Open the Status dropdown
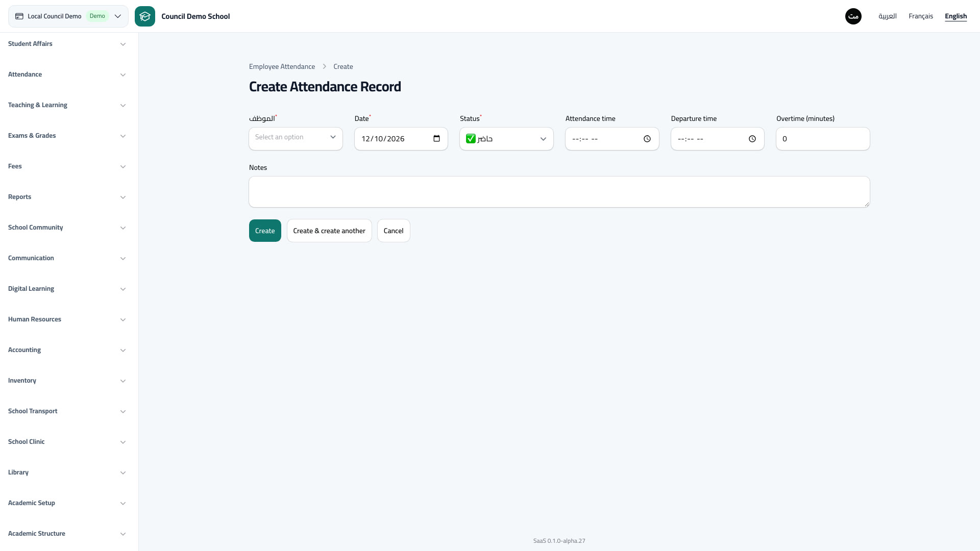This screenshot has height=551, width=980. click(506, 139)
